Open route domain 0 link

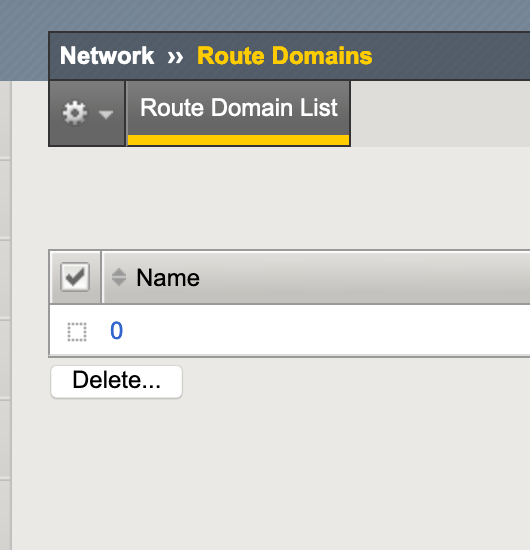point(116,330)
